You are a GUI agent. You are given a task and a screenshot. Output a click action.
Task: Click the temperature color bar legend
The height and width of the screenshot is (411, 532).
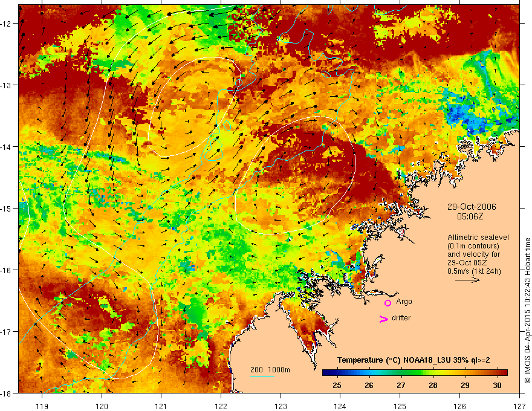click(415, 372)
